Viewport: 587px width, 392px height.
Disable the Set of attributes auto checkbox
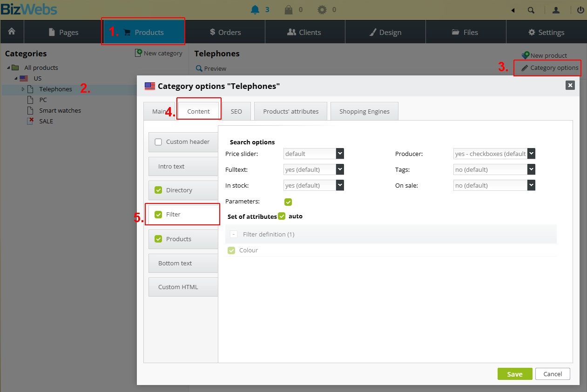tap(282, 216)
